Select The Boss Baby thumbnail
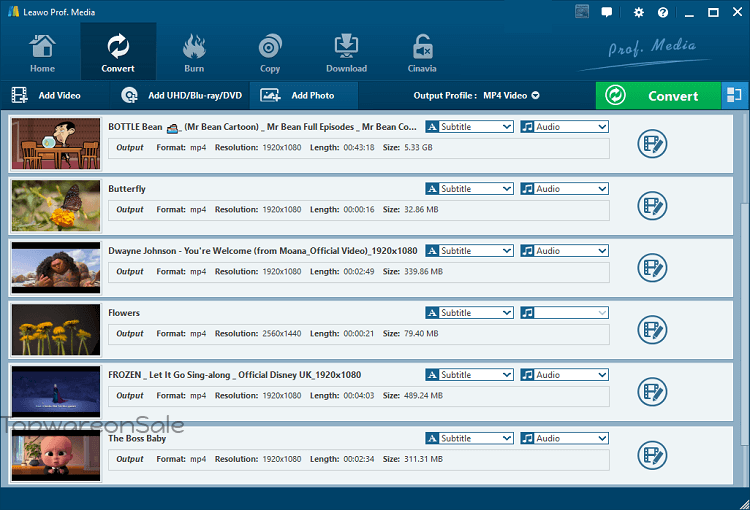This screenshot has width=750, height=510. tap(56, 455)
